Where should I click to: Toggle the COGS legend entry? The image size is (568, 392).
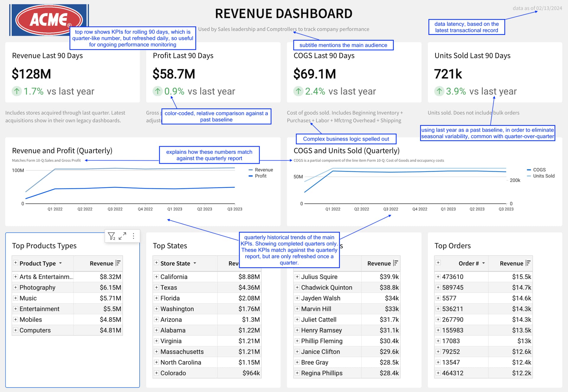coord(539,170)
